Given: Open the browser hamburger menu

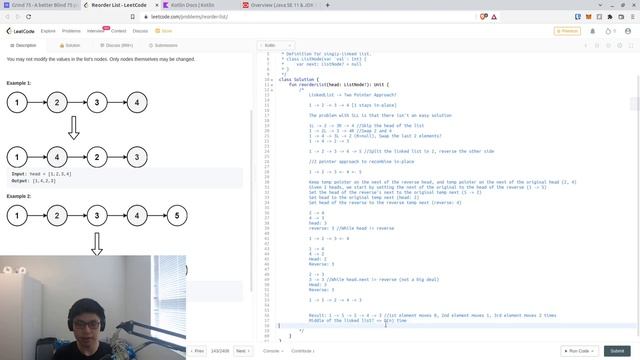Looking at the screenshot, I should (x=633, y=17).
